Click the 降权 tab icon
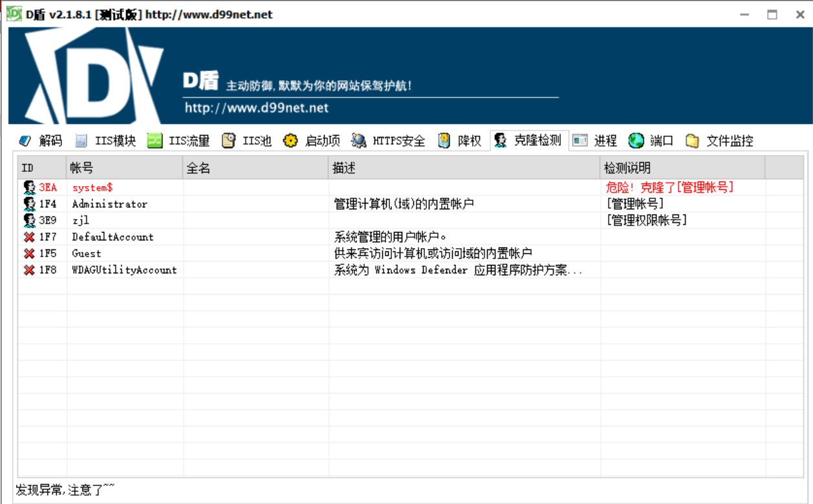The height and width of the screenshot is (504, 813). point(444,141)
